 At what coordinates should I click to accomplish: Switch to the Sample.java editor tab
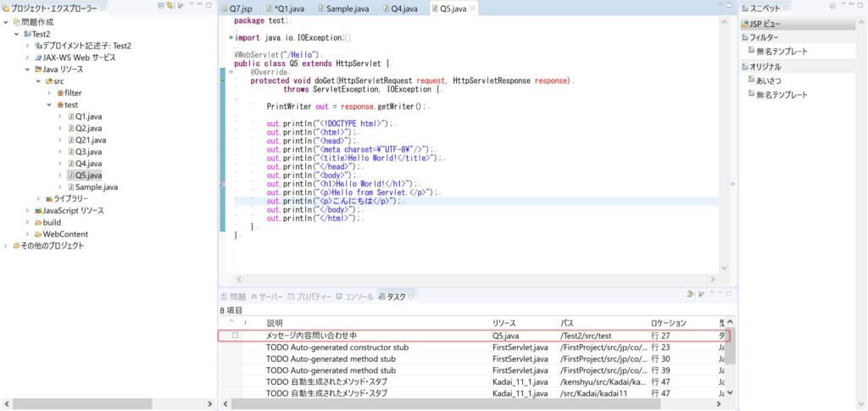coord(344,8)
